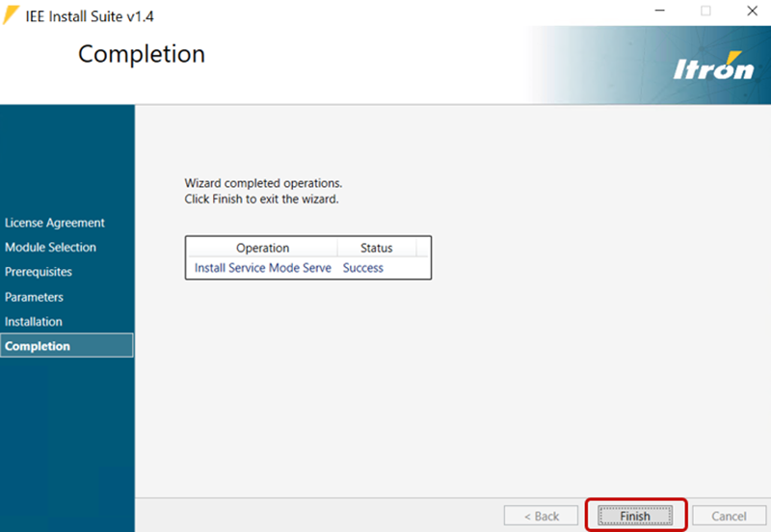This screenshot has height=532, width=771.
Task: Click the Status column header
Action: coord(377,248)
